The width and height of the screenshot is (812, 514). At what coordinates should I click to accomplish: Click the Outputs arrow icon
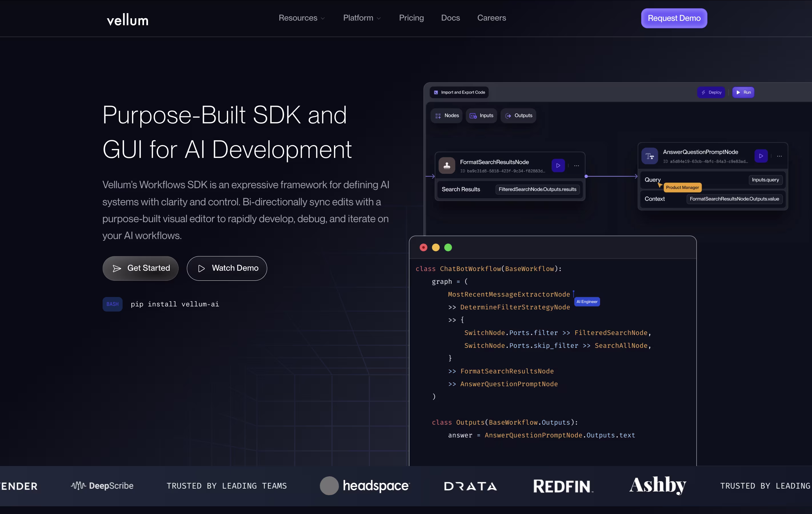pyautogui.click(x=508, y=116)
